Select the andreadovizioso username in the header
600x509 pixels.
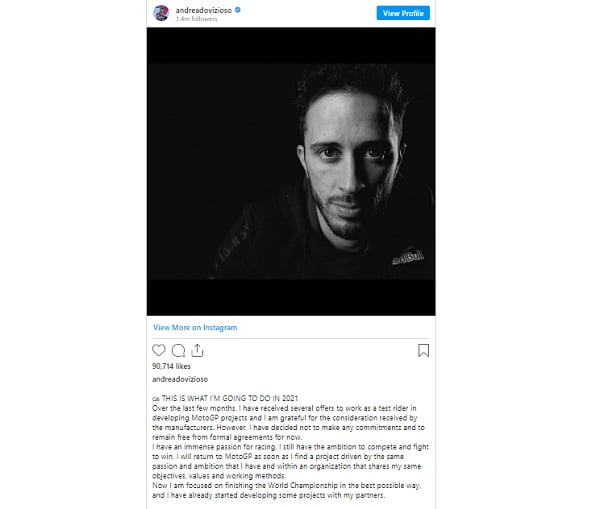click(x=204, y=10)
